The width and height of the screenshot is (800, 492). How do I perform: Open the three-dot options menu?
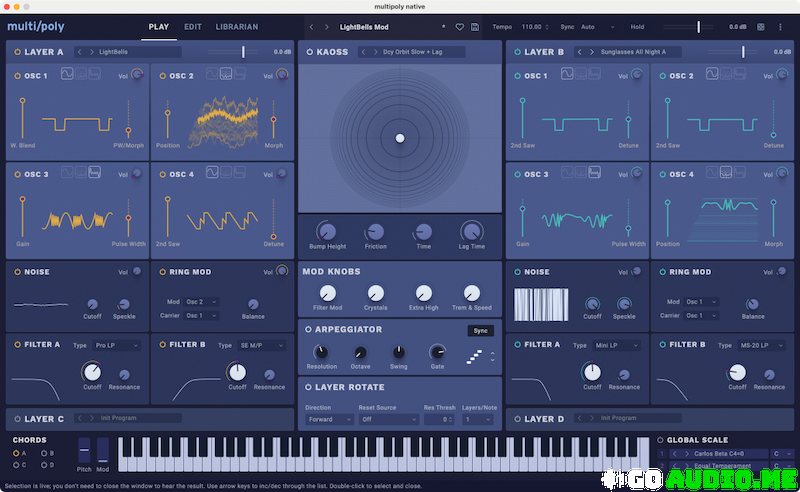[x=780, y=27]
